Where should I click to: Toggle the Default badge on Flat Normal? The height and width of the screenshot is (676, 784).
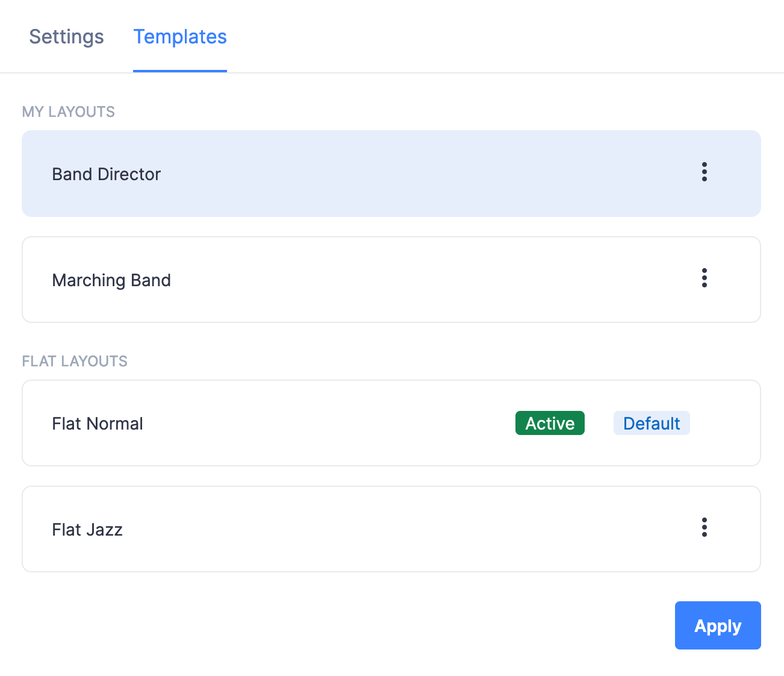[x=652, y=423]
